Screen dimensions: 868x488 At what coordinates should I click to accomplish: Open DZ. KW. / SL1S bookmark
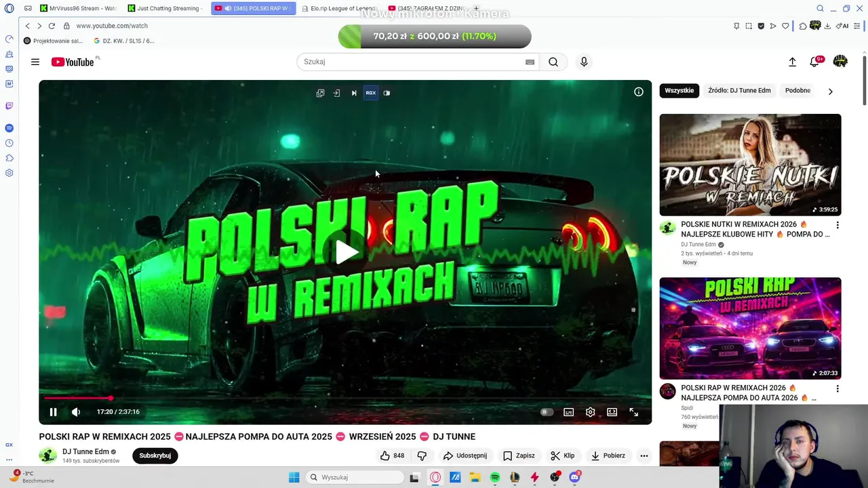click(x=124, y=41)
